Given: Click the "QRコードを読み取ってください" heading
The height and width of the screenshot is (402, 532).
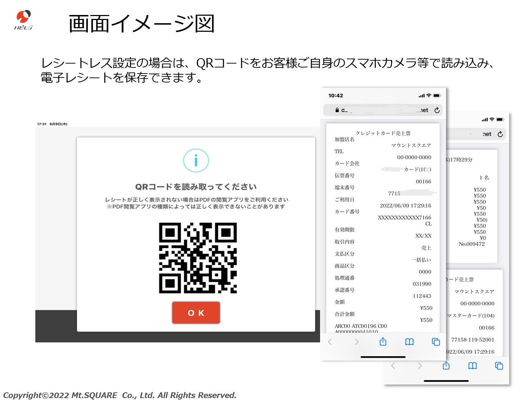Looking at the screenshot, I should point(196,187).
